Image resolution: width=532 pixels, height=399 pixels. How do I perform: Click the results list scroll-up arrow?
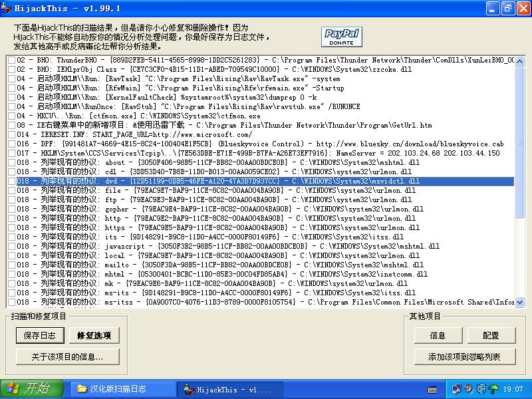(x=519, y=61)
